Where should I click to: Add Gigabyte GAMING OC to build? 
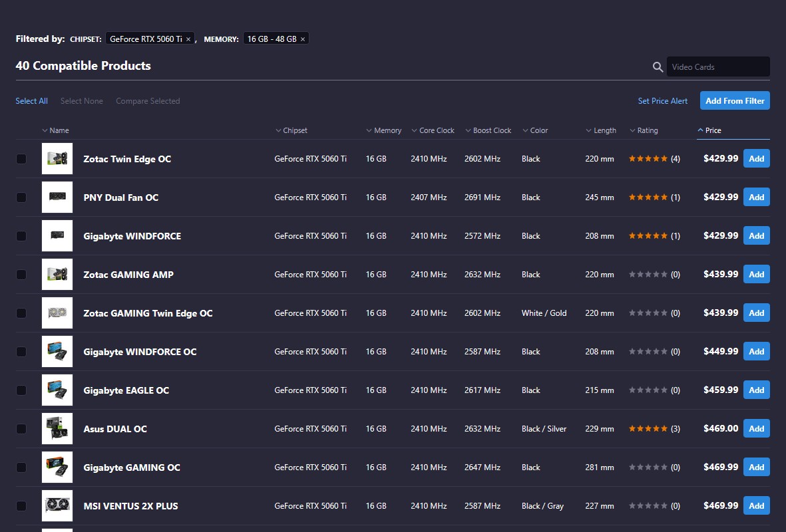[x=757, y=467]
